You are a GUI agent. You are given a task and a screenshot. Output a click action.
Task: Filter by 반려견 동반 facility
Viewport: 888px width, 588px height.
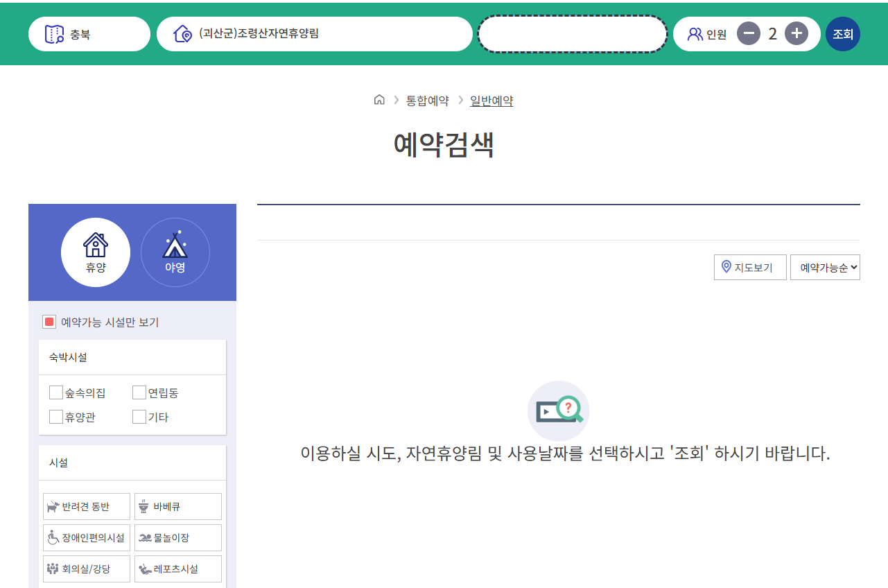[87, 506]
